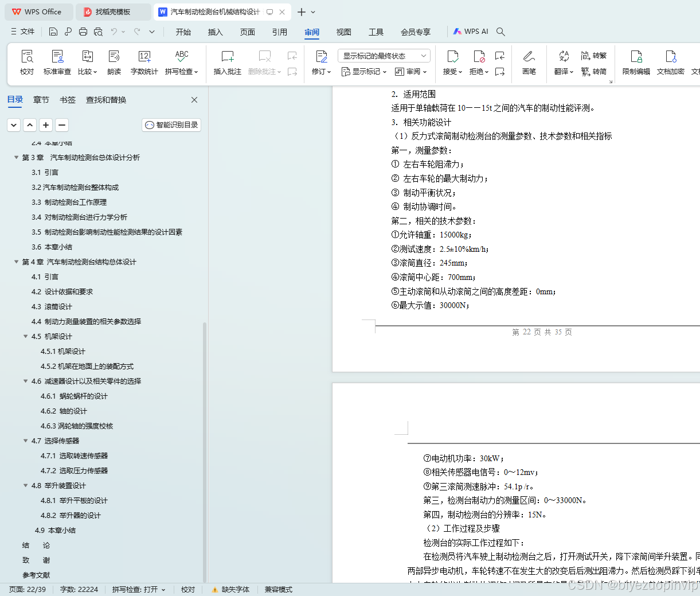This screenshot has width=700, height=596.
Task: Click the save document icon
Action: [x=53, y=32]
